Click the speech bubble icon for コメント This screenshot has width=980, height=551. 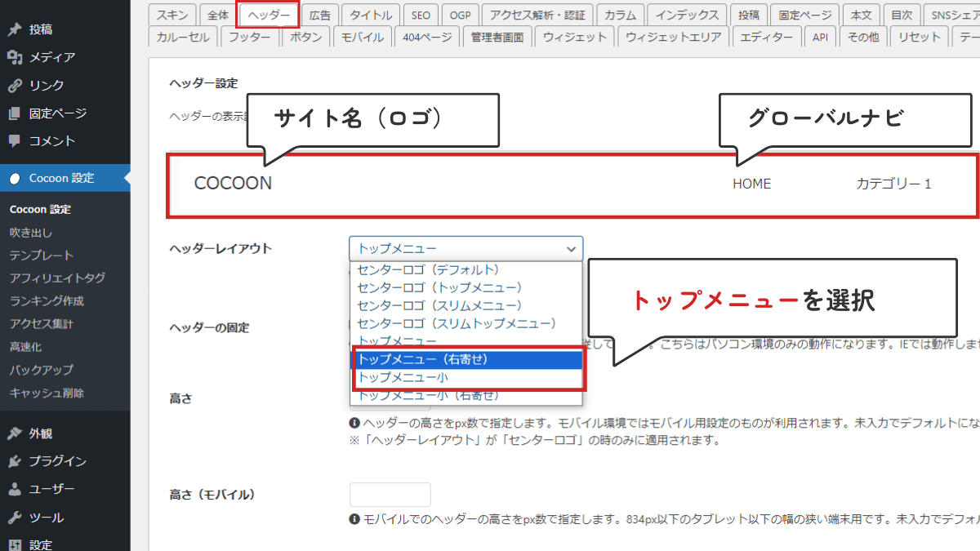[15, 141]
